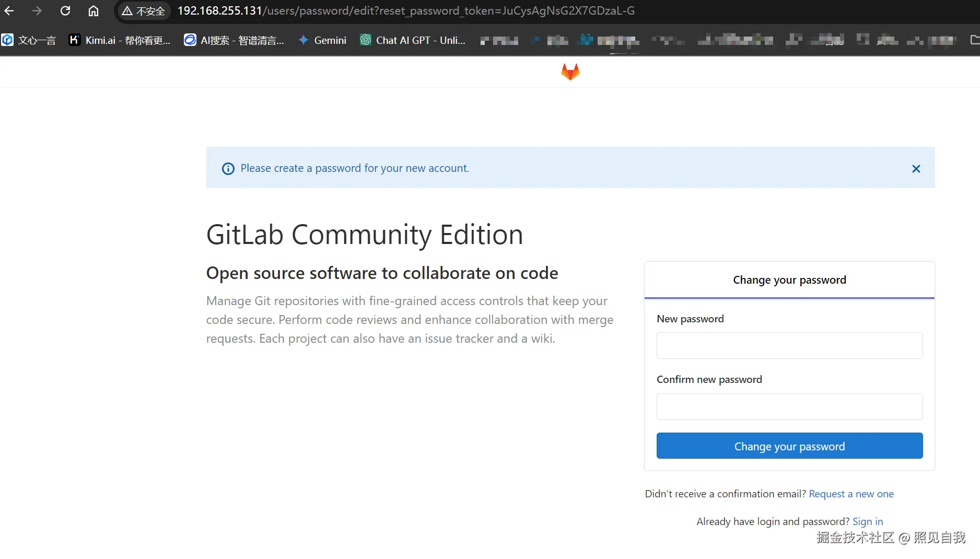Select the Change your password tab
This screenshot has width=980, height=559.
coord(789,280)
